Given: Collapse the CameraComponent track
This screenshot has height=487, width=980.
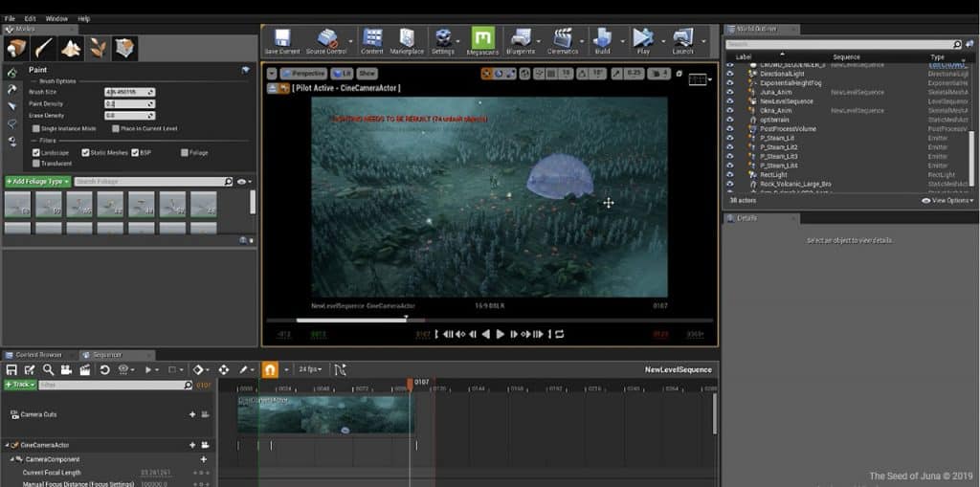Looking at the screenshot, I should pyautogui.click(x=11, y=459).
